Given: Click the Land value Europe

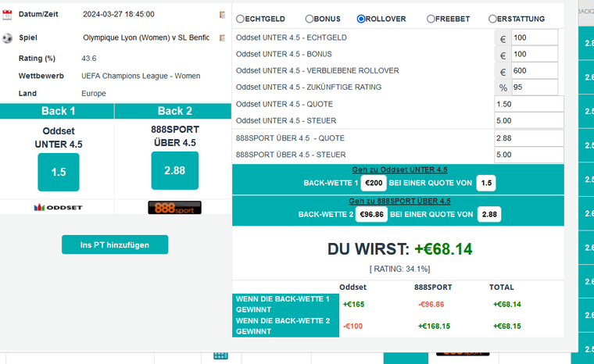Looking at the screenshot, I should tap(94, 94).
